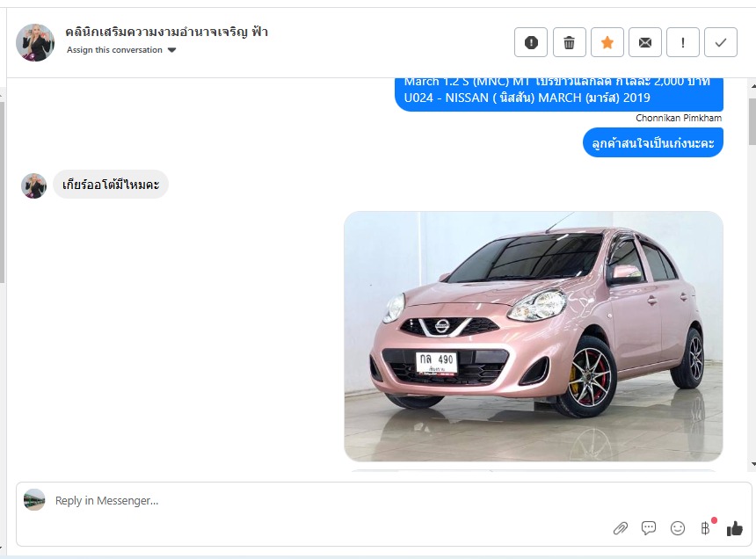Click customer's message about automatic gear
This screenshot has width=756, height=559.
(x=111, y=185)
